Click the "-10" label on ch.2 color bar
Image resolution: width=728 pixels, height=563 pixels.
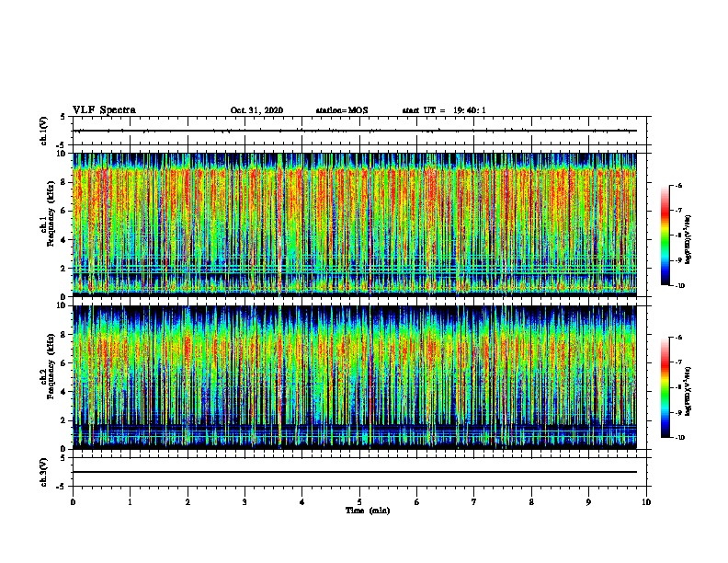pos(679,438)
